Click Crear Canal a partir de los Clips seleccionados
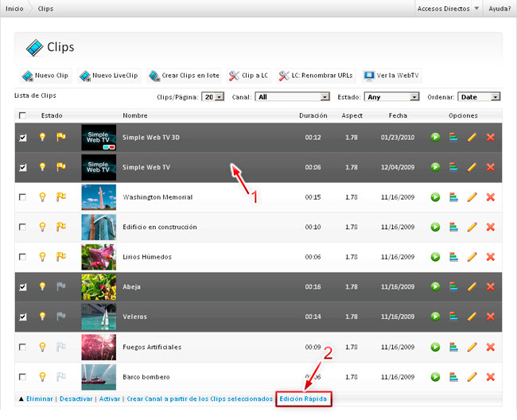The width and height of the screenshot is (517, 420). pyautogui.click(x=200, y=399)
